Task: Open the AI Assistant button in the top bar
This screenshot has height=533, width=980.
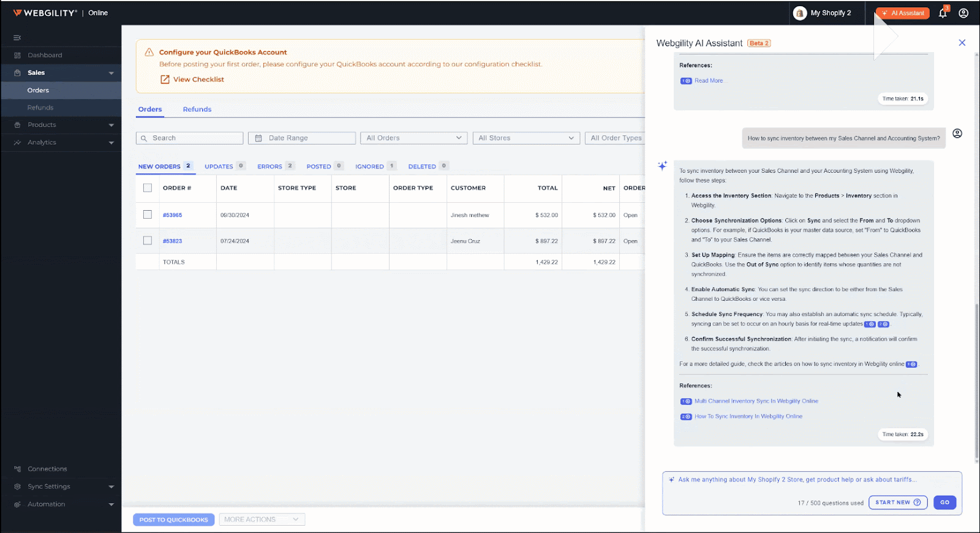Action: click(903, 13)
